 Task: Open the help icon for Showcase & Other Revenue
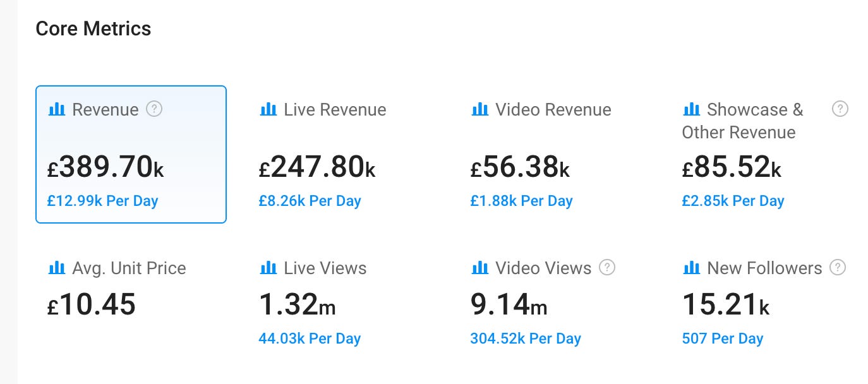point(840,109)
